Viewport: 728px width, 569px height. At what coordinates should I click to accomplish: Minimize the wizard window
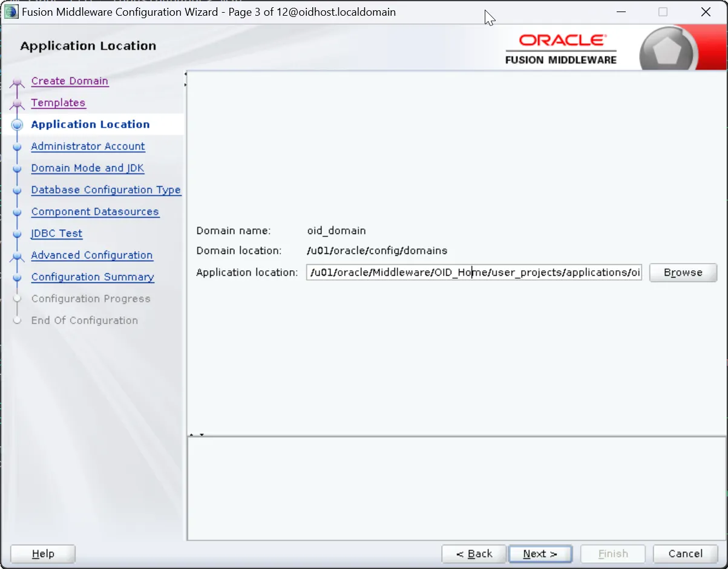tap(621, 12)
